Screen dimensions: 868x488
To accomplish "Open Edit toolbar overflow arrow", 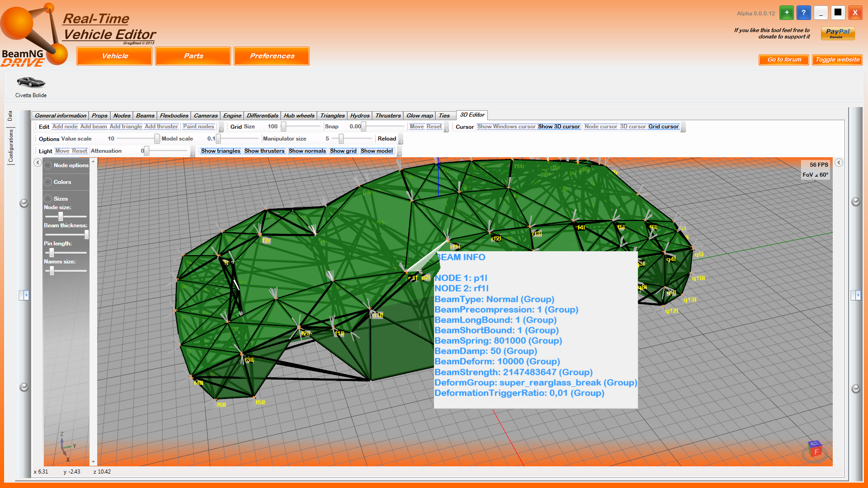I will (221, 128).
